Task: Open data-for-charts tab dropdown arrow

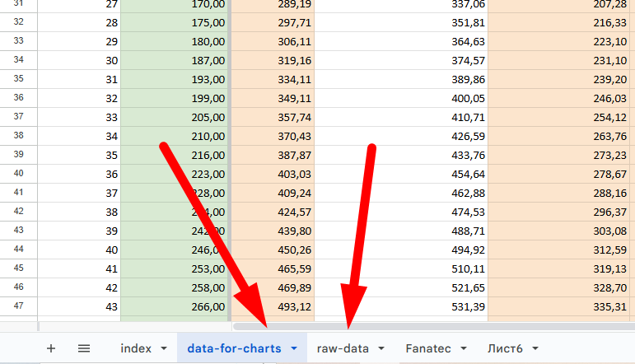Action: coord(294,348)
